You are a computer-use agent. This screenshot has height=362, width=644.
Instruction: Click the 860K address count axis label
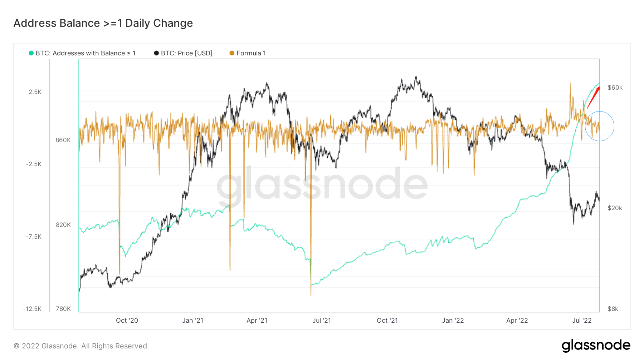tap(63, 140)
